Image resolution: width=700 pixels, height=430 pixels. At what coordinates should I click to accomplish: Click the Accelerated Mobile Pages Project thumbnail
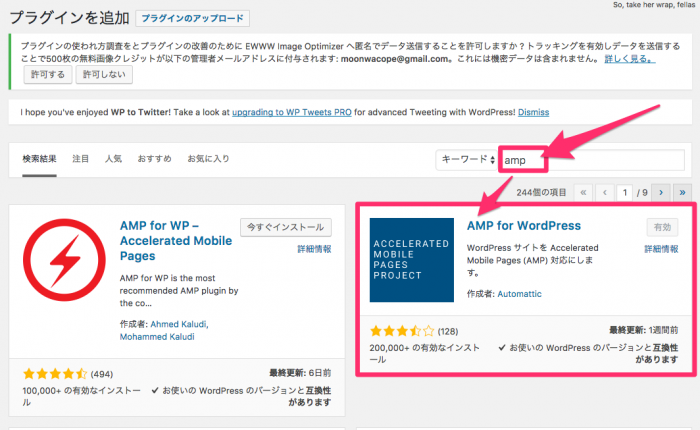pos(412,260)
